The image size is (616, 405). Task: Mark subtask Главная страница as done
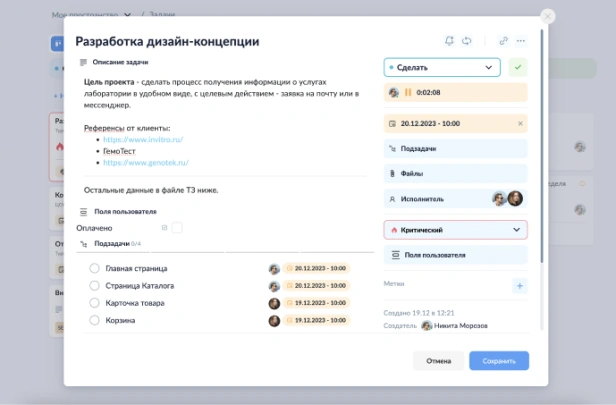pyautogui.click(x=94, y=269)
